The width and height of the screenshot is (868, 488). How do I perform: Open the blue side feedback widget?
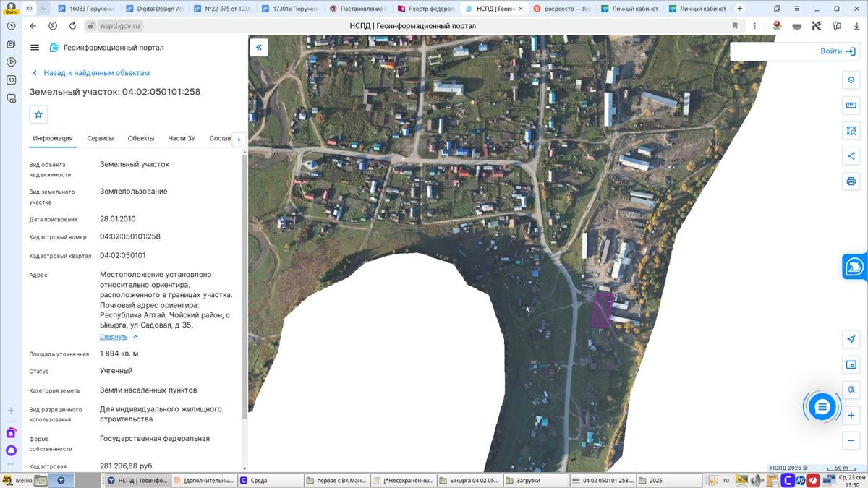pyautogui.click(x=855, y=266)
